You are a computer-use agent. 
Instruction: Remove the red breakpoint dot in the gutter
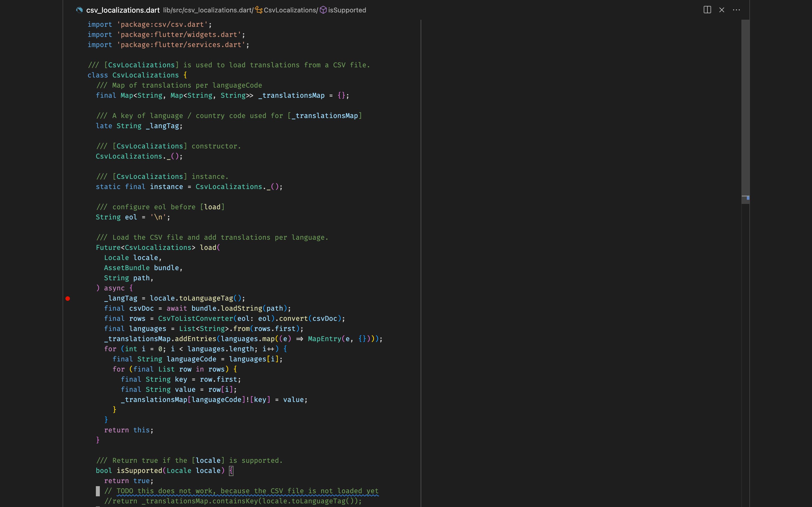(68, 299)
